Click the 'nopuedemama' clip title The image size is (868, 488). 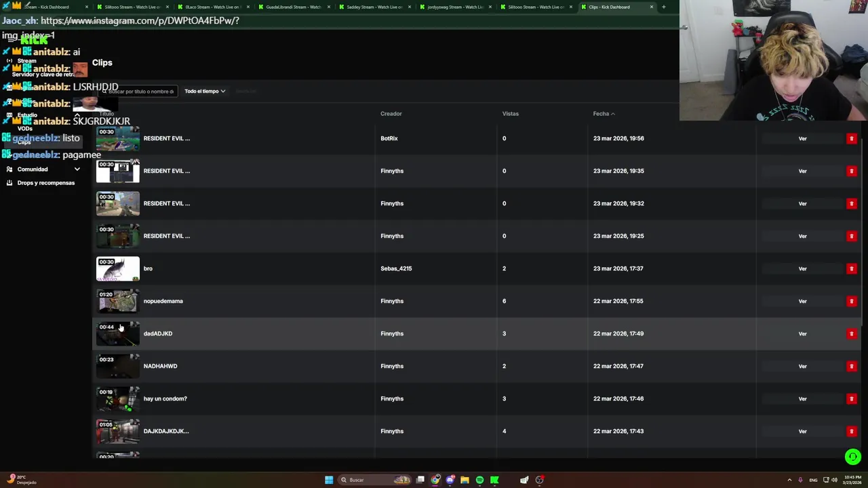point(163,301)
